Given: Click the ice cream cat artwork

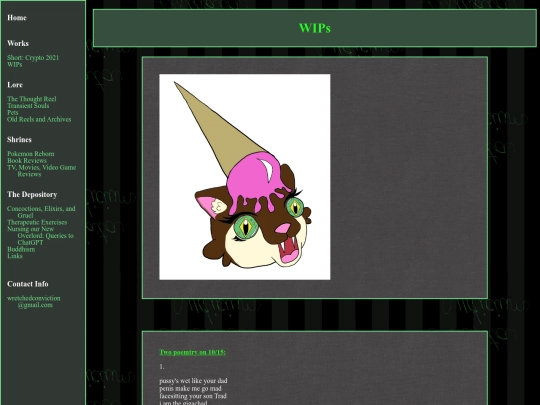Looking at the screenshot, I should tap(245, 177).
